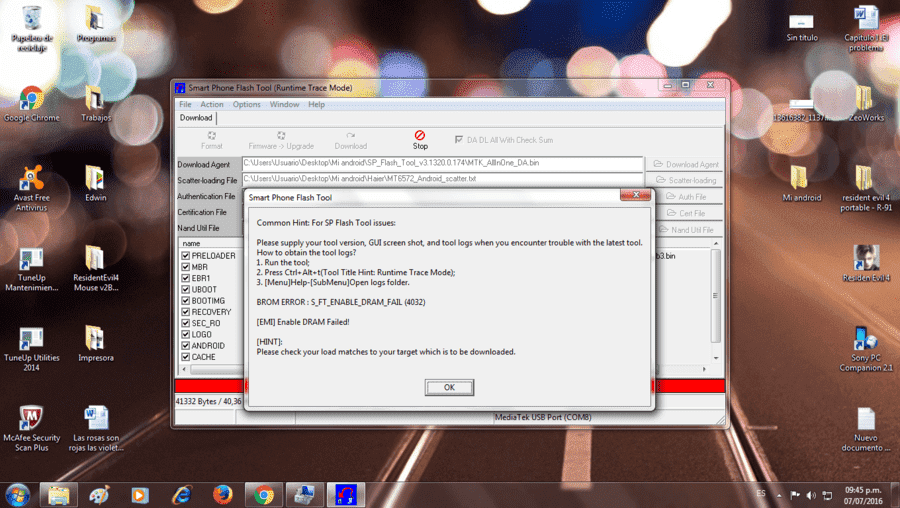Toggle the DA DL All With Check Sum checkbox
The width and height of the screenshot is (900, 508).
point(459,139)
